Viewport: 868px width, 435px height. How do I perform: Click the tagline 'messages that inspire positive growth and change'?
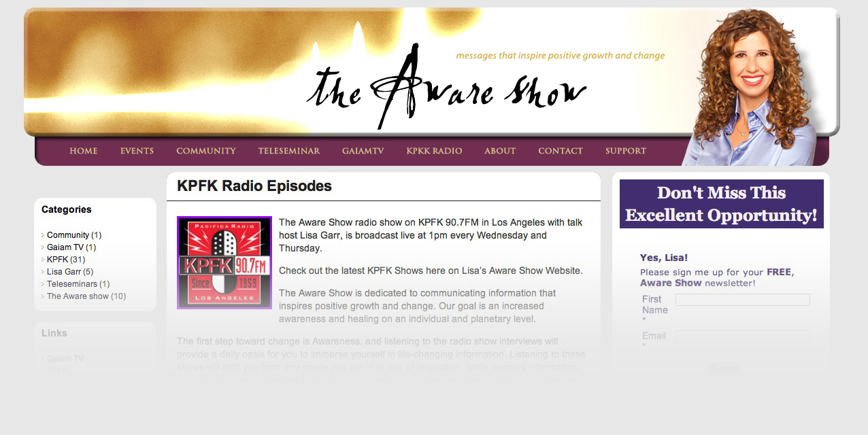[561, 56]
